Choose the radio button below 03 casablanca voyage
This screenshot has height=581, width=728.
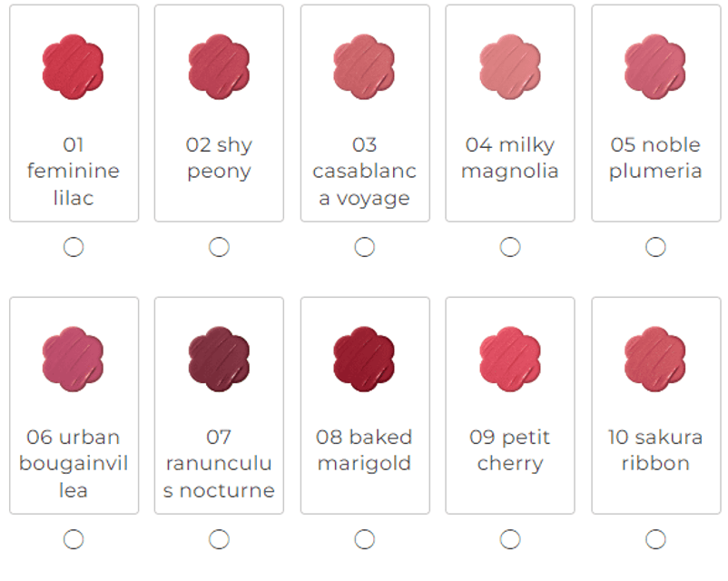[x=365, y=247]
